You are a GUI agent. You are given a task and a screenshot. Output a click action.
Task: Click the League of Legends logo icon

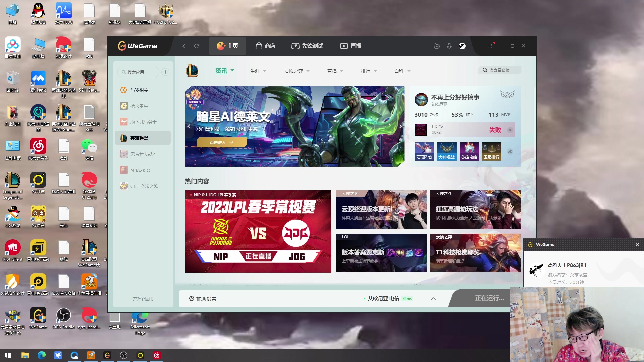coord(192,71)
